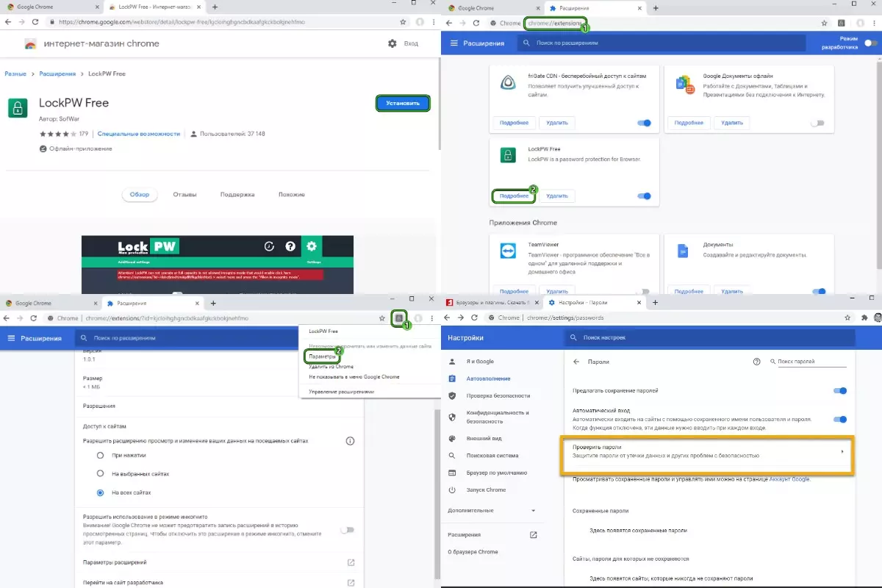
Task: Expand the Проверить пароли row
Action: pos(842,451)
